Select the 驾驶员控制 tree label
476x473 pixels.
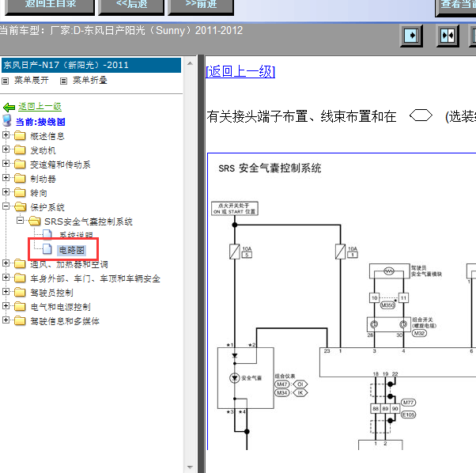[x=51, y=293]
